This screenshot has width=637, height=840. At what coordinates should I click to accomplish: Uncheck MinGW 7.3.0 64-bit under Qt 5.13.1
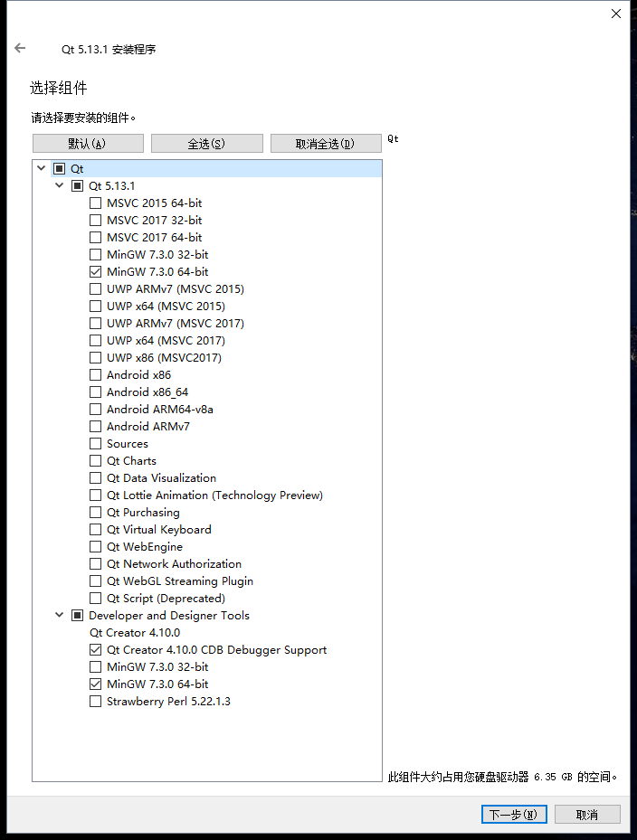[x=95, y=271]
